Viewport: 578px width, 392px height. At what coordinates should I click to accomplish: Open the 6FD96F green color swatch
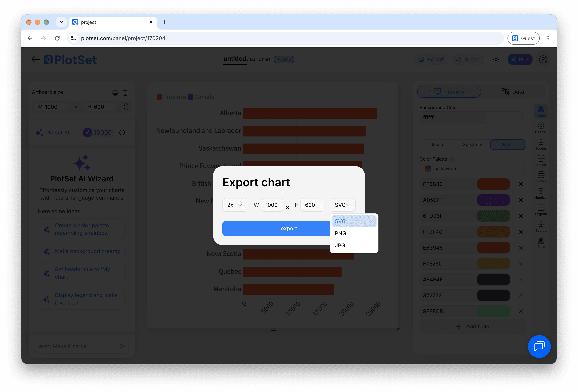(x=493, y=216)
